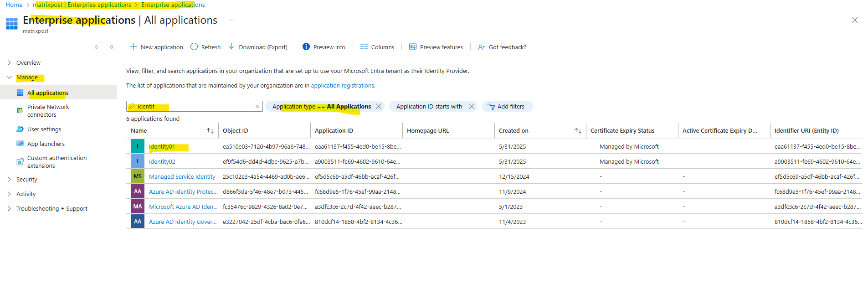Click the Certificate Expiry Status column header
The image size is (868, 295).
[x=622, y=130]
